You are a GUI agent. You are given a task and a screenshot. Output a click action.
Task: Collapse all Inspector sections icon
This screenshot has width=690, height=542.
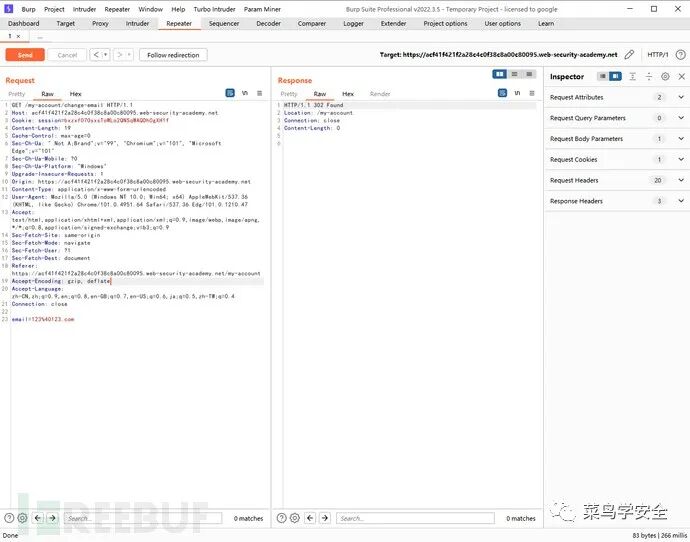click(649, 77)
